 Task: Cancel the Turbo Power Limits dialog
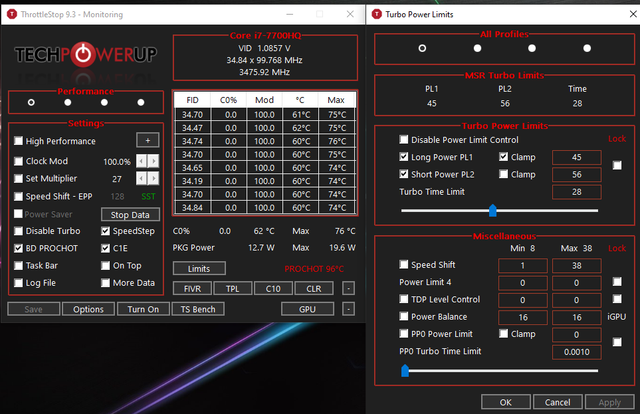pos(558,402)
